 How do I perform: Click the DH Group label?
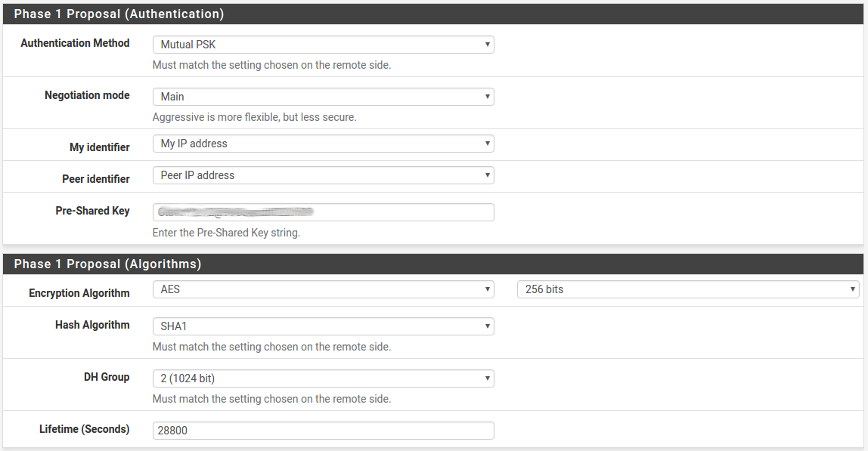107,377
